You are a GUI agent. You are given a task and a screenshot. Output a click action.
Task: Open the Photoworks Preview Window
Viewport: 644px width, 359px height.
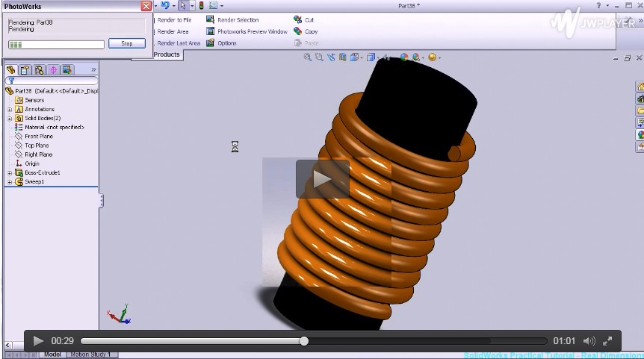coord(252,31)
